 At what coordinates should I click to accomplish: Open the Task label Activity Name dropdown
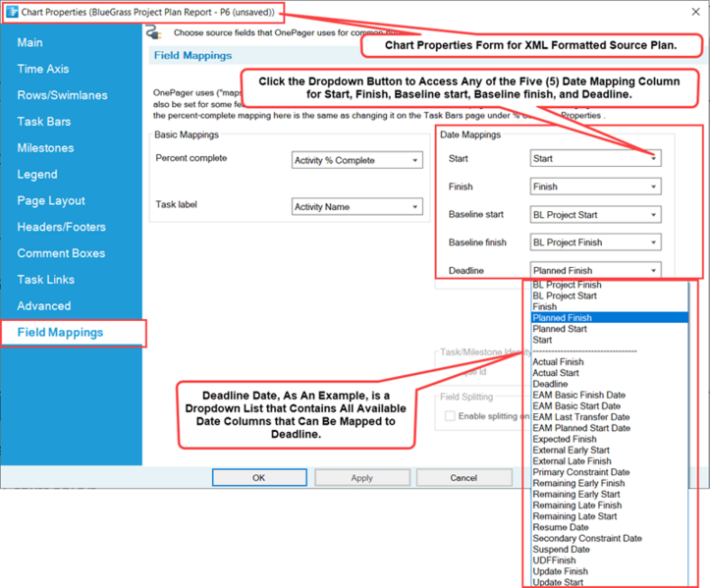click(x=414, y=207)
